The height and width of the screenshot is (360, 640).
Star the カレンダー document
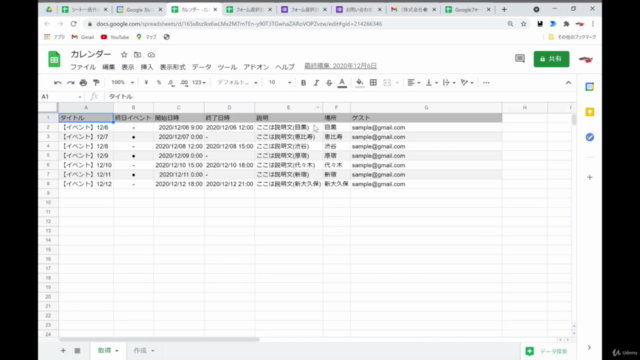click(124, 55)
